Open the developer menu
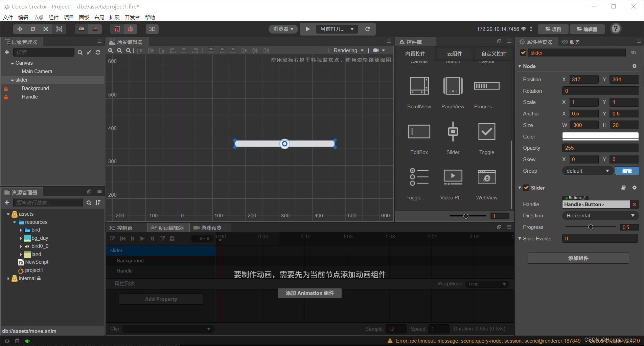Screen dimensions: 644x346 [x=132, y=17]
